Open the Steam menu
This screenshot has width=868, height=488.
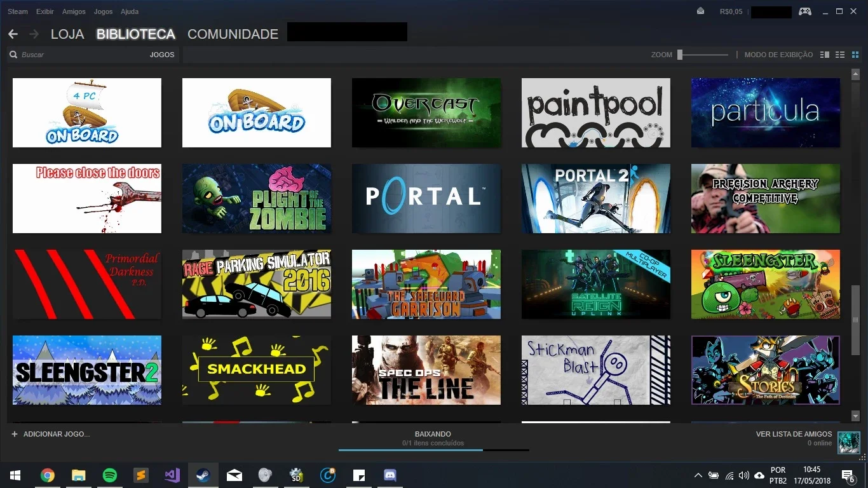pyautogui.click(x=18, y=11)
